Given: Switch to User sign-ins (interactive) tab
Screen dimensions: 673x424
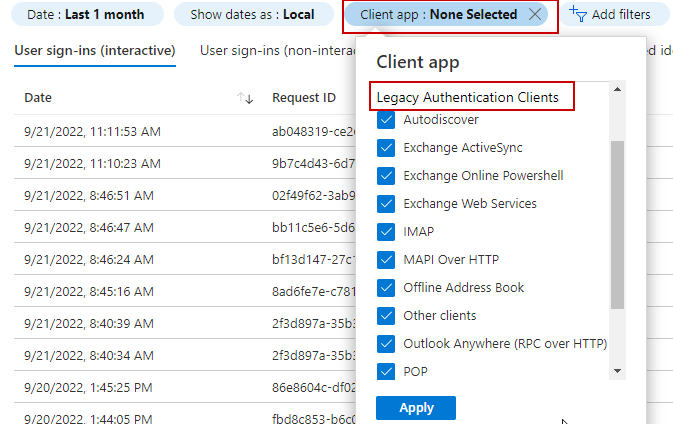Looking at the screenshot, I should click(x=95, y=51).
